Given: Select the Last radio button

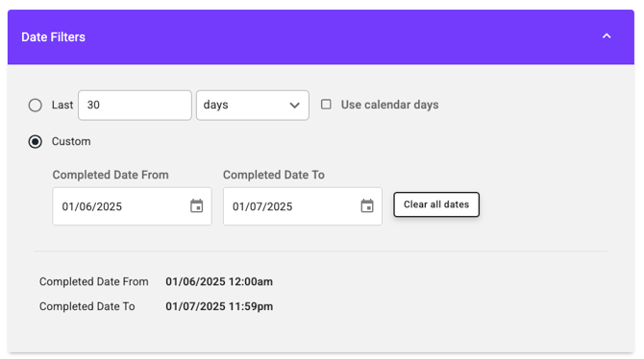Looking at the screenshot, I should coord(36,105).
